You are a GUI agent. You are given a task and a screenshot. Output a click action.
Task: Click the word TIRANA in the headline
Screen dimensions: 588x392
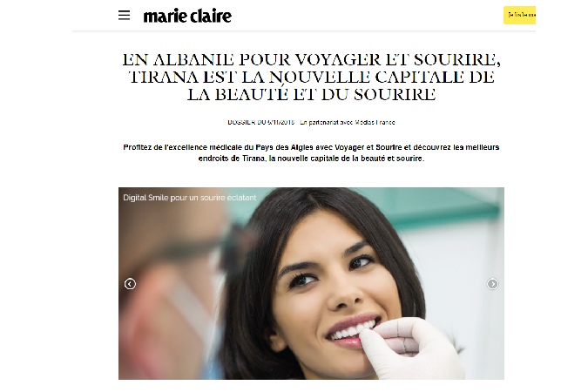point(164,78)
